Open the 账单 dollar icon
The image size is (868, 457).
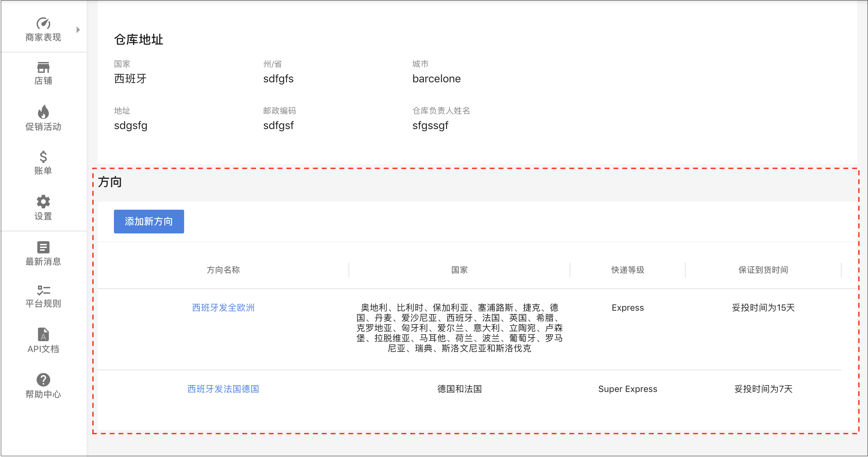(x=43, y=157)
